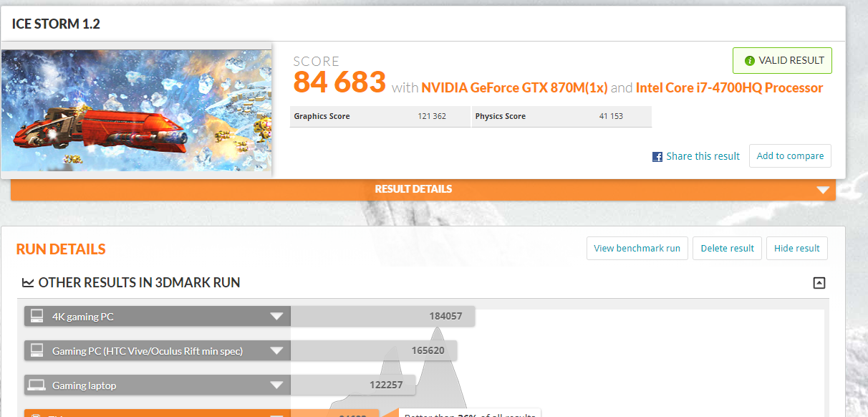Screen dimensions: 868x417
Task: Click the Physics Score value 41 153
Action: [611, 116]
